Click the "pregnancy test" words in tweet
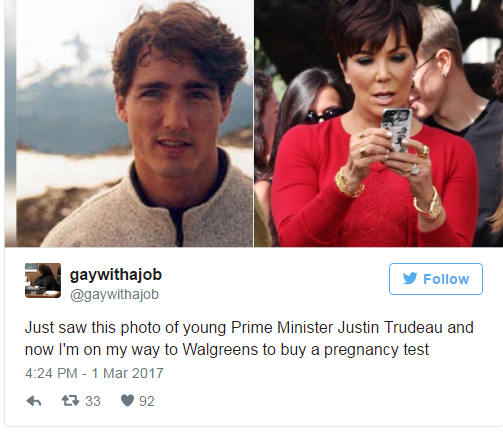The image size is (503, 432). [x=376, y=350]
